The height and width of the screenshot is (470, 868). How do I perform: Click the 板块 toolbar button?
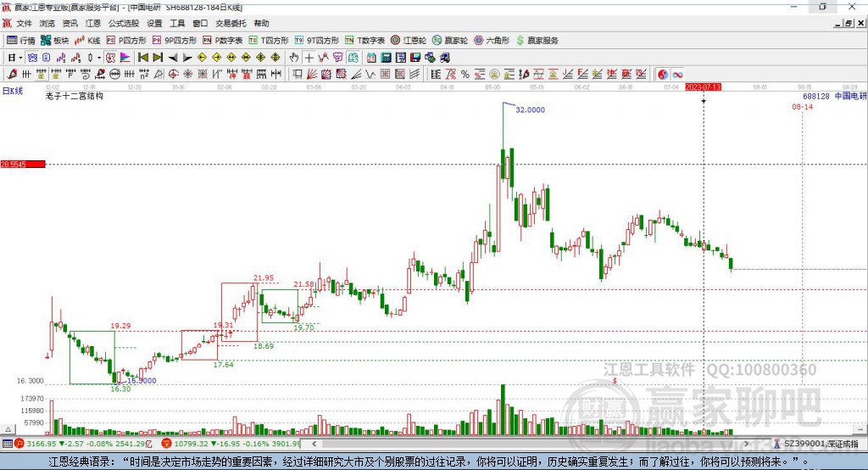click(x=55, y=41)
